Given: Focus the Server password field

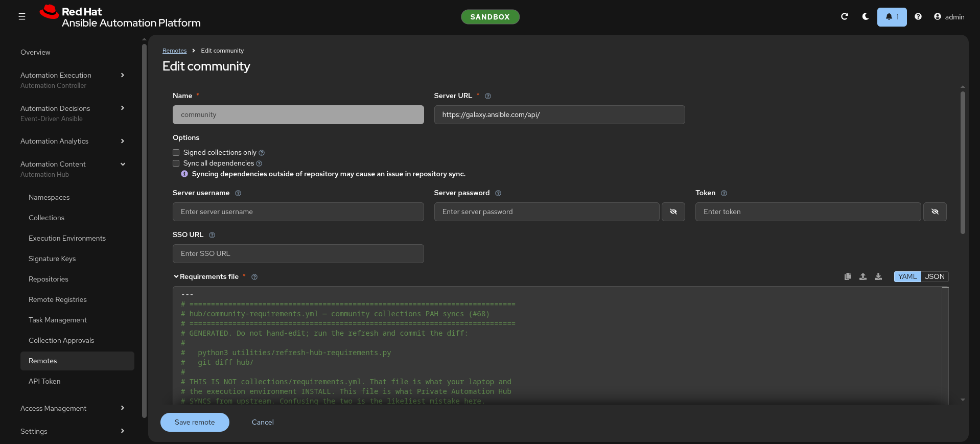Looking at the screenshot, I should [547, 212].
